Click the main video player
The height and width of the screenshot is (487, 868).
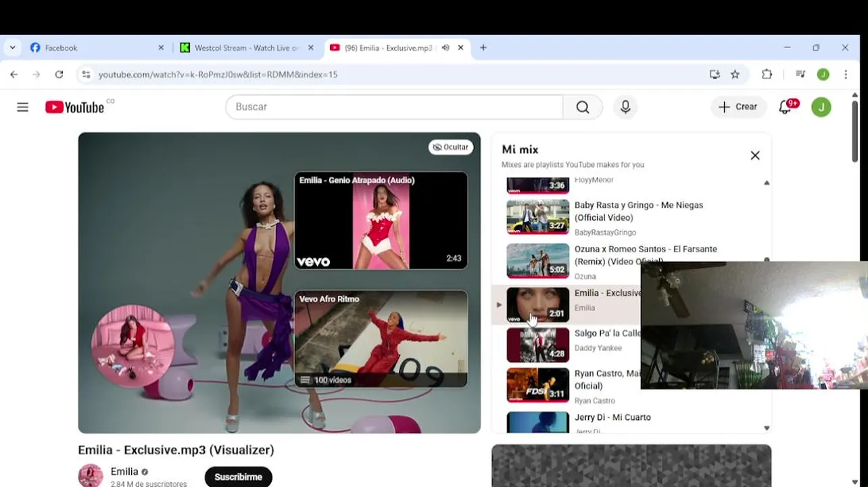[x=279, y=283]
